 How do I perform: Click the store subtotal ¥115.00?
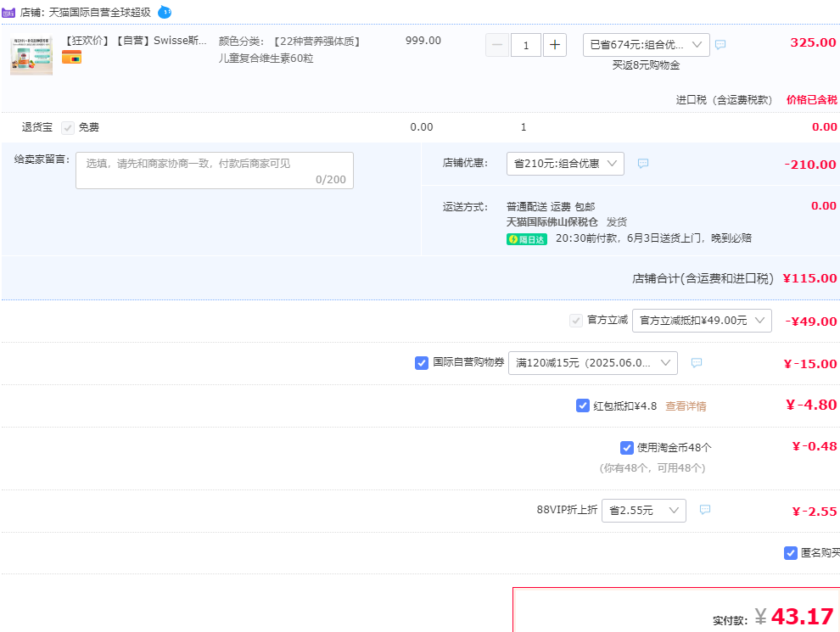(809, 278)
